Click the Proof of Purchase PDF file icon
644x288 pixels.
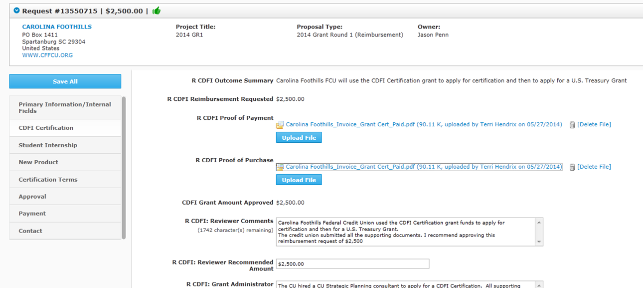(280, 167)
